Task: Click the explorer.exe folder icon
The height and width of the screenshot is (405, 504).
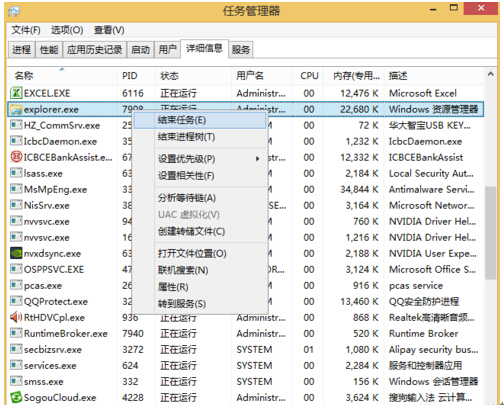Action: (16, 109)
